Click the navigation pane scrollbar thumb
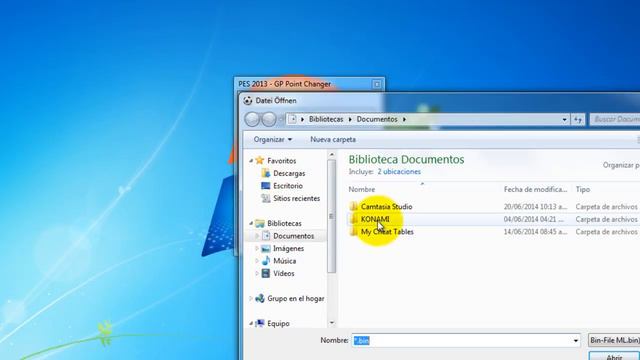 (x=331, y=216)
